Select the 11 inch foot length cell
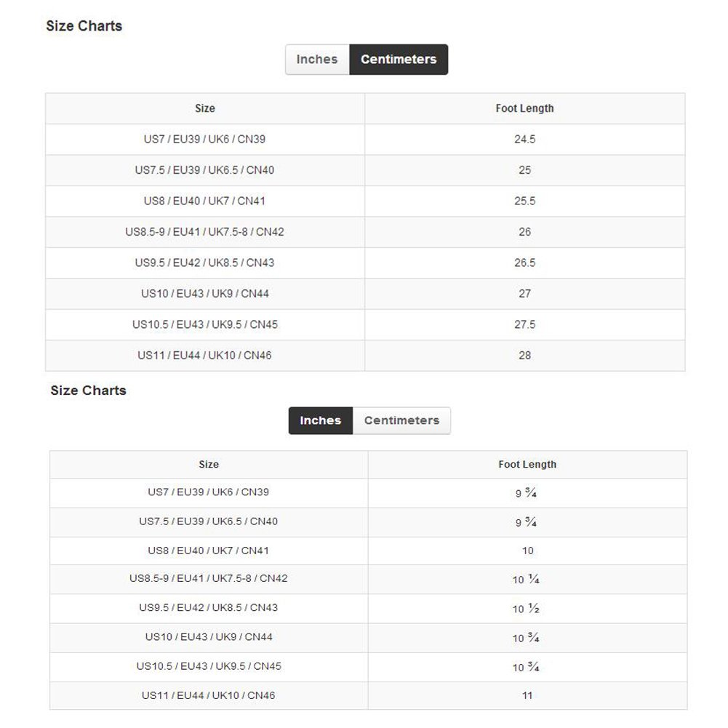The width and height of the screenshot is (728, 728). (527, 695)
